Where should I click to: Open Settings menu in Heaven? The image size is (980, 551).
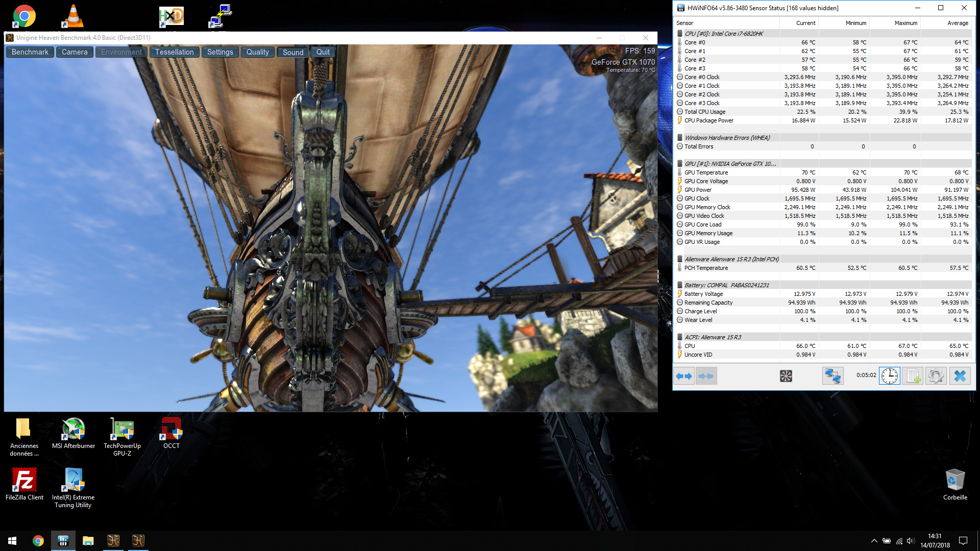pos(220,52)
